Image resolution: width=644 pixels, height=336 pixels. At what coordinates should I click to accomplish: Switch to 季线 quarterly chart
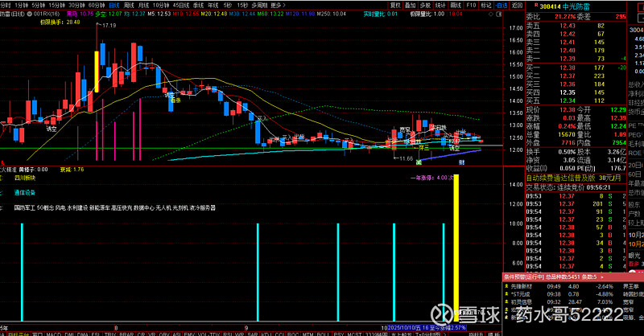click(198, 6)
